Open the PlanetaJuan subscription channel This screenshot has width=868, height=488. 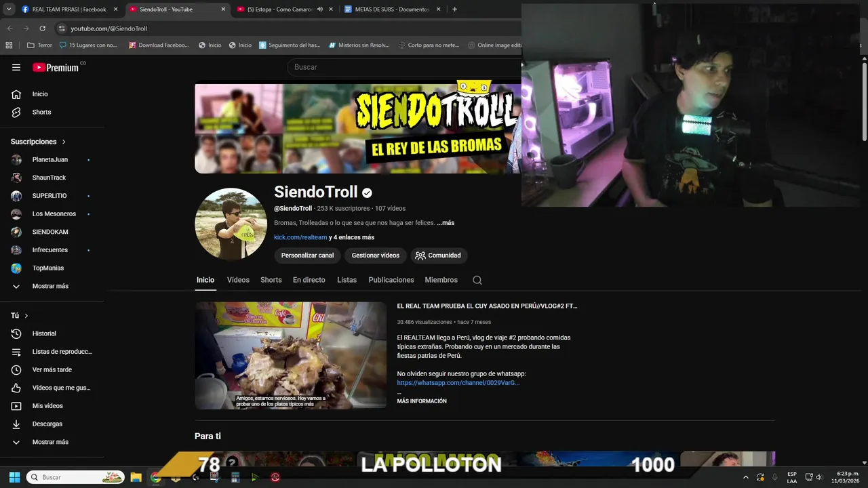pyautogui.click(x=52, y=159)
